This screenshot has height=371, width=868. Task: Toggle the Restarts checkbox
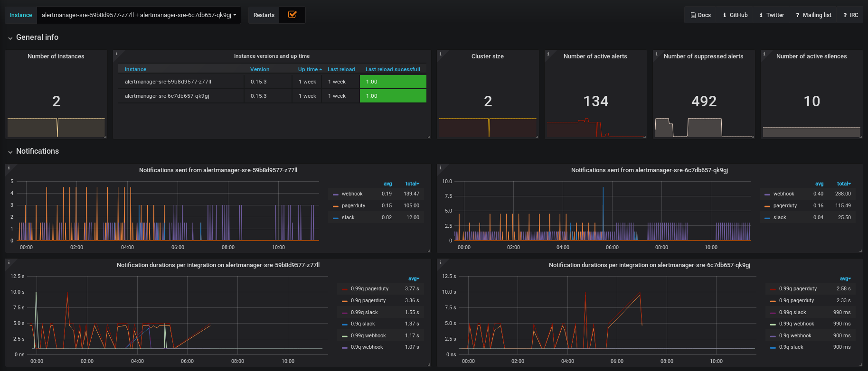click(x=292, y=15)
